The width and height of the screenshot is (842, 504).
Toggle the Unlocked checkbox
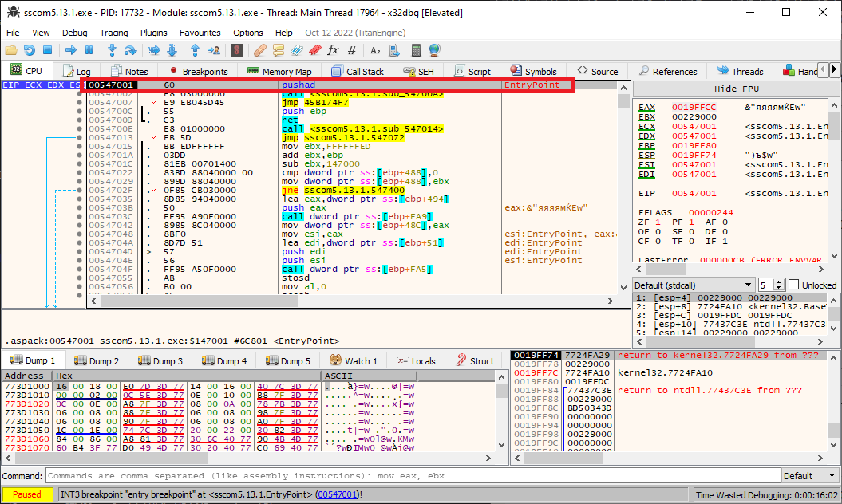[793, 285]
